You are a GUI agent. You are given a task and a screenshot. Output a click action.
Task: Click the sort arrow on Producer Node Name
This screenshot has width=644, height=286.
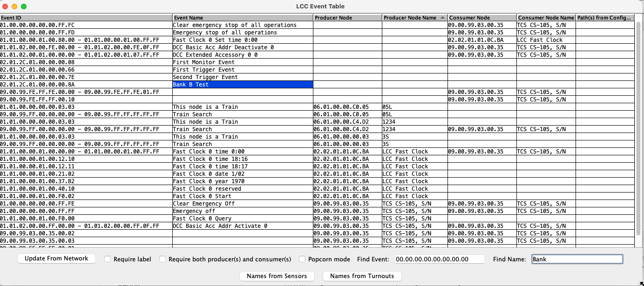442,18
